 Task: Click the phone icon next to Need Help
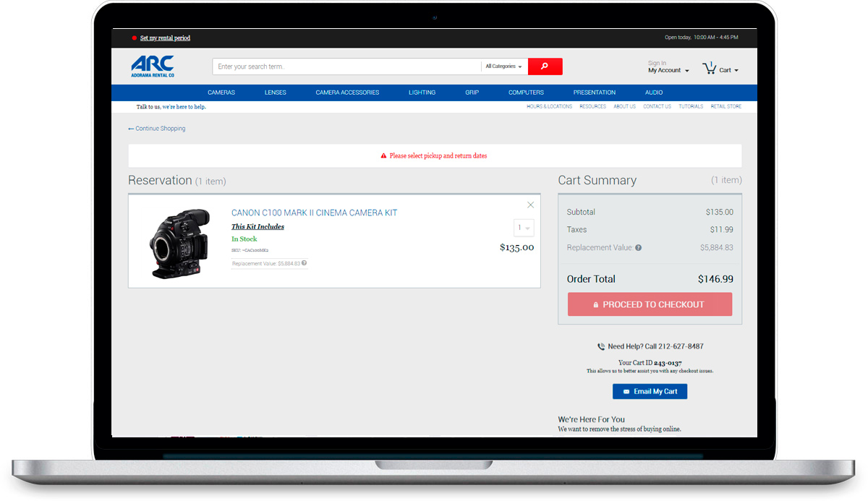point(601,347)
